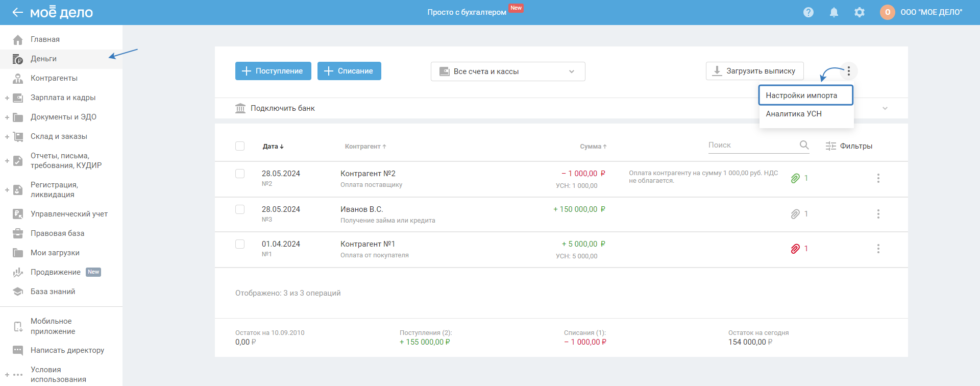
Task: Open settings gear in header
Action: pos(860,12)
